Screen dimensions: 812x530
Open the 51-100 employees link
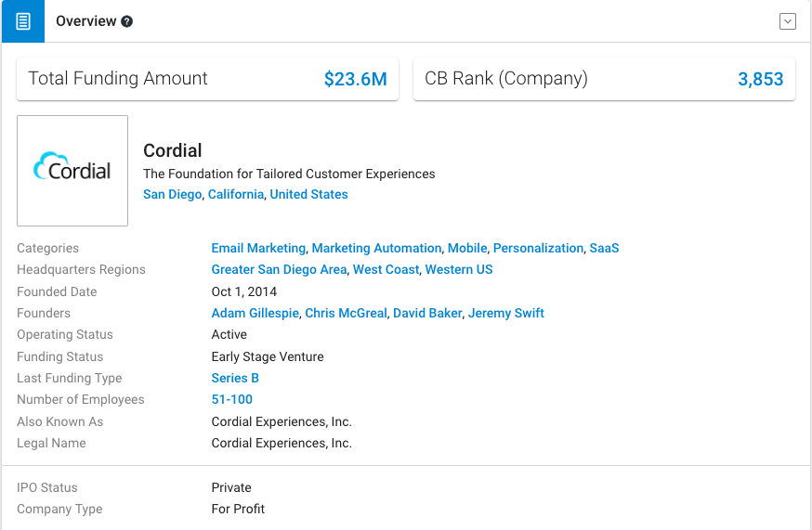231,399
